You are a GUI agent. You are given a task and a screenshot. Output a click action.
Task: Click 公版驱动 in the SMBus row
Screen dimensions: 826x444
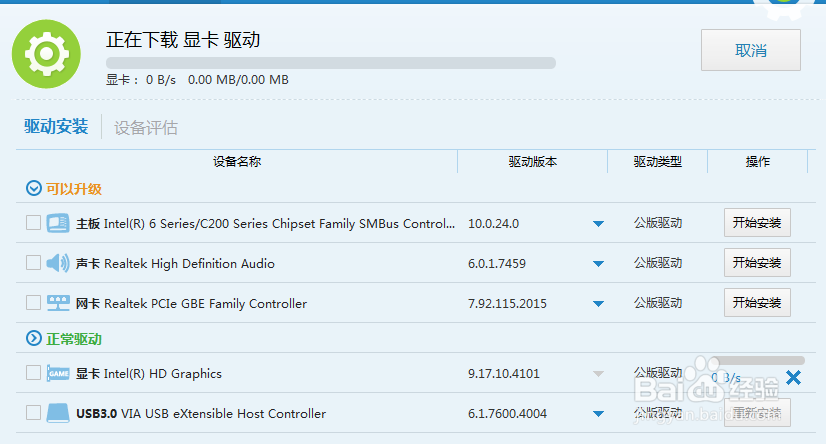coord(658,223)
